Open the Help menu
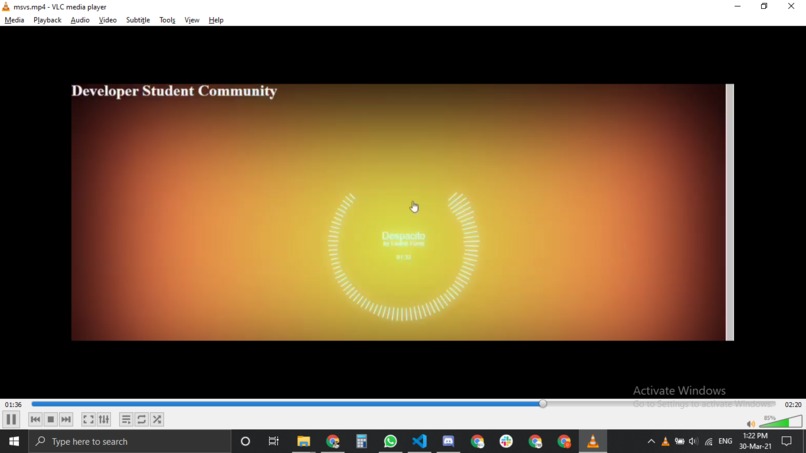Viewport: 806px width, 453px height. pos(216,20)
